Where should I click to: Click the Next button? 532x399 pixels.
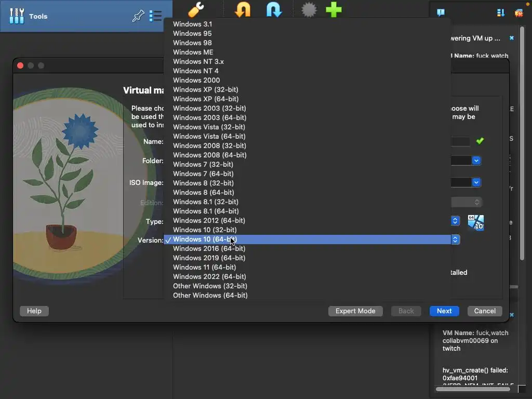444,311
